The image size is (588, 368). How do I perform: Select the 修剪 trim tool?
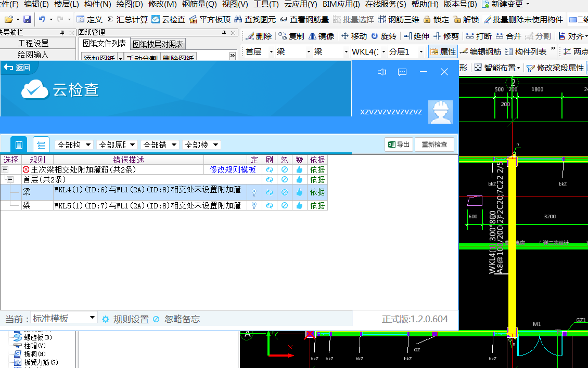pos(446,36)
